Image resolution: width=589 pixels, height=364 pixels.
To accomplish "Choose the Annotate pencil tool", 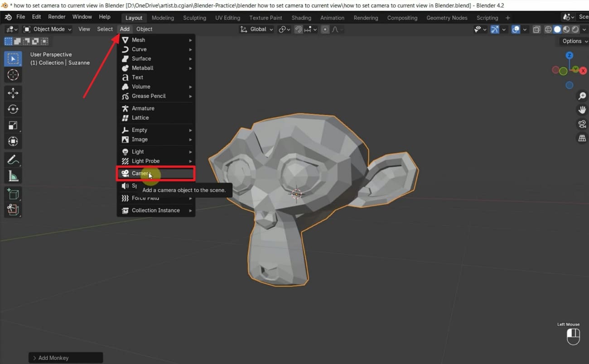I will (13, 160).
